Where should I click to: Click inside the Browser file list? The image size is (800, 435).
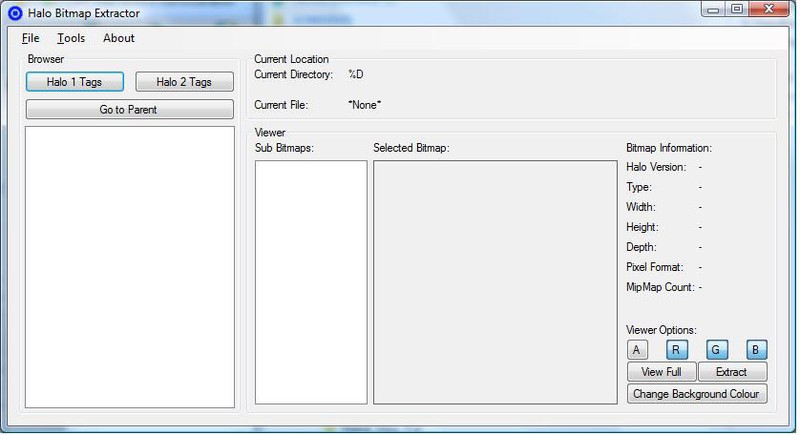130,267
